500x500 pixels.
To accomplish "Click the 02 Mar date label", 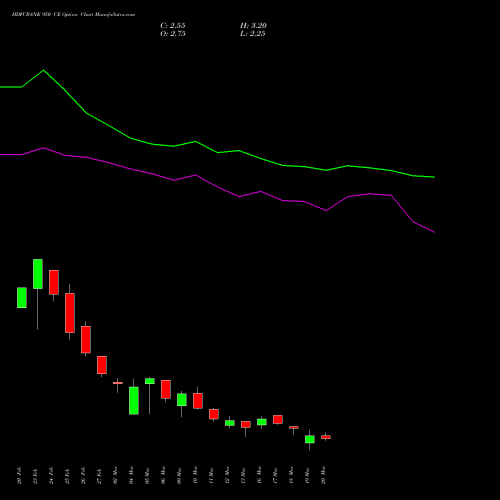I will click(x=115, y=475).
